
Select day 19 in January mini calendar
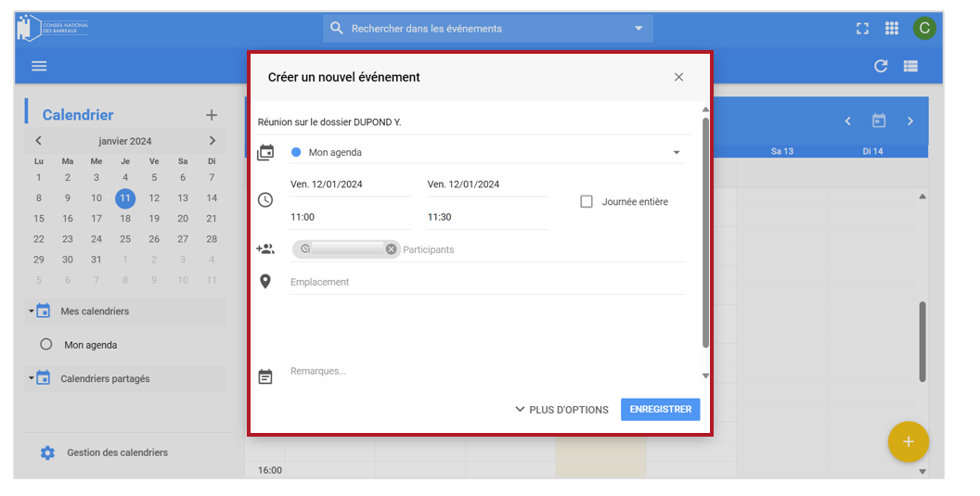click(x=154, y=219)
